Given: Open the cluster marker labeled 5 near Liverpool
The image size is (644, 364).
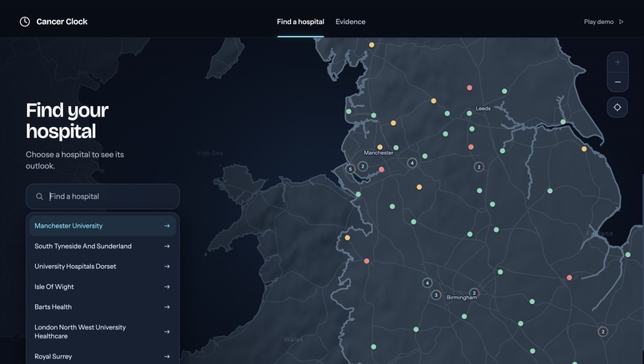Looking at the screenshot, I should pos(350,168).
